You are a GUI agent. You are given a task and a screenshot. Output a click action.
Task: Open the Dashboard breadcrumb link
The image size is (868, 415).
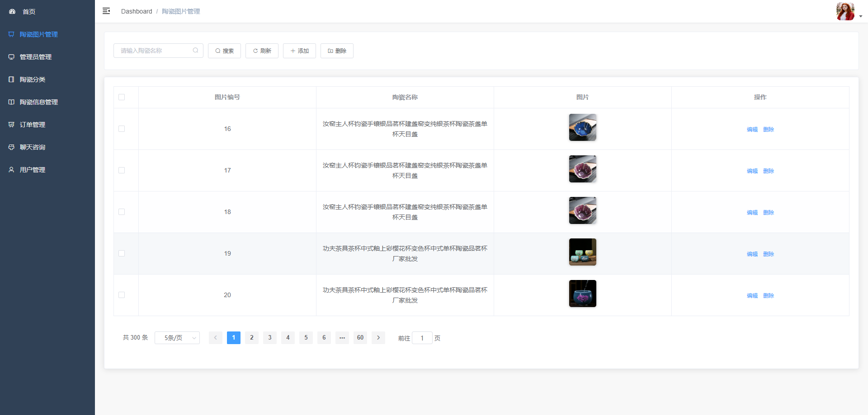pyautogui.click(x=137, y=11)
